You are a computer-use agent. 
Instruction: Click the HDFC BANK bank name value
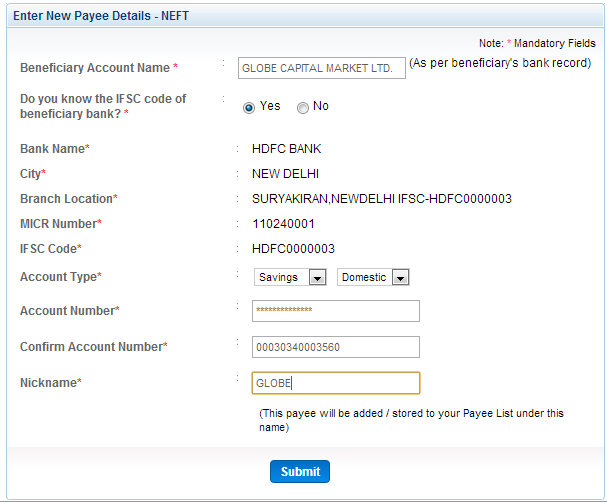tap(286, 149)
